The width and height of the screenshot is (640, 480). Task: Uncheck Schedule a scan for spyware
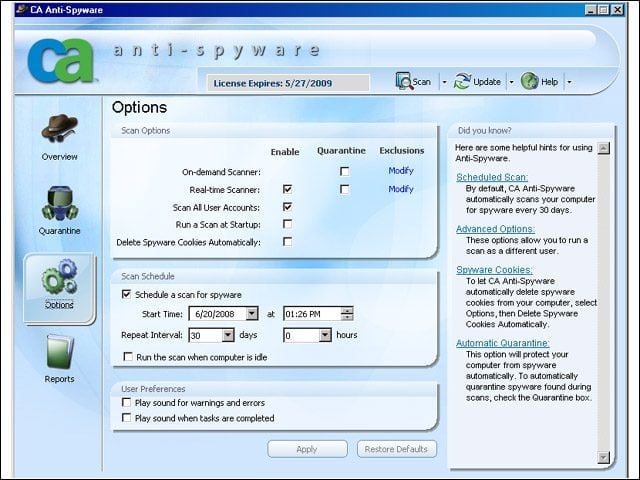[x=127, y=294]
